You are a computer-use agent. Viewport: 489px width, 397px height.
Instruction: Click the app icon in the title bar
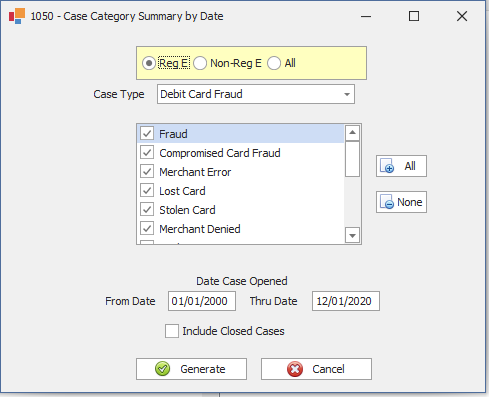click(x=17, y=16)
